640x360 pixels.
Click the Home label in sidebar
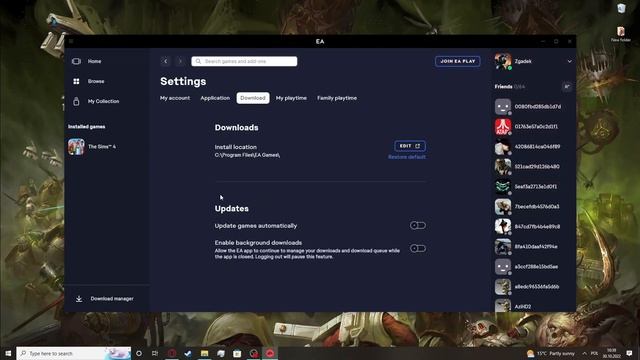pos(94,61)
